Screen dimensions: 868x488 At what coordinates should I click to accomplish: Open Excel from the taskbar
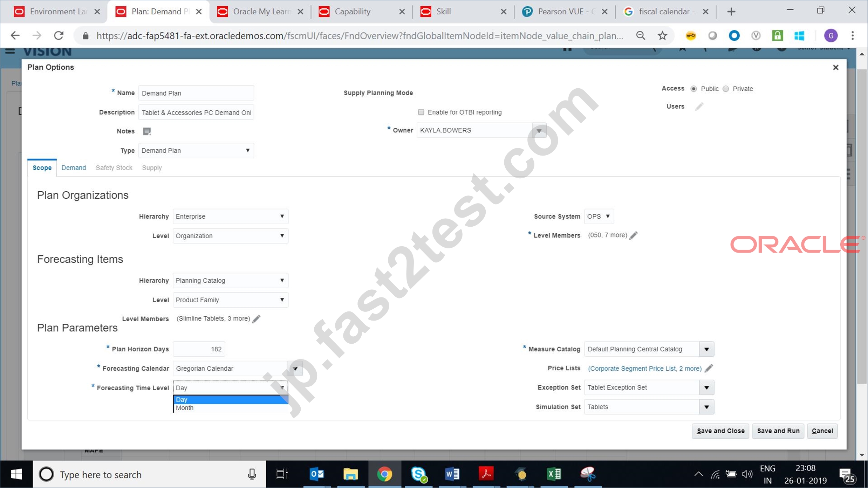point(554,474)
